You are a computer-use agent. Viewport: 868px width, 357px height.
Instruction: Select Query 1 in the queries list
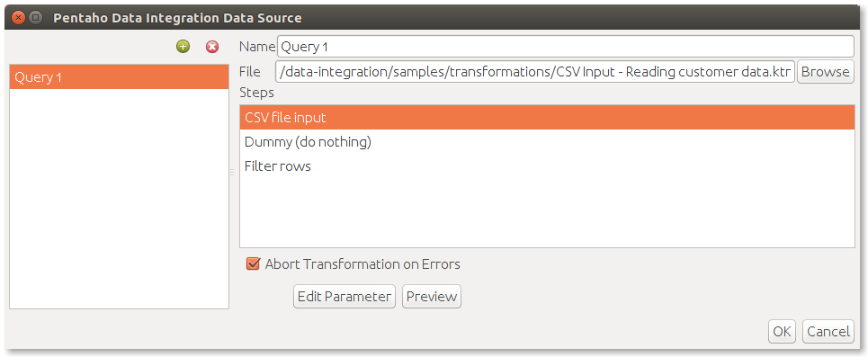point(119,77)
